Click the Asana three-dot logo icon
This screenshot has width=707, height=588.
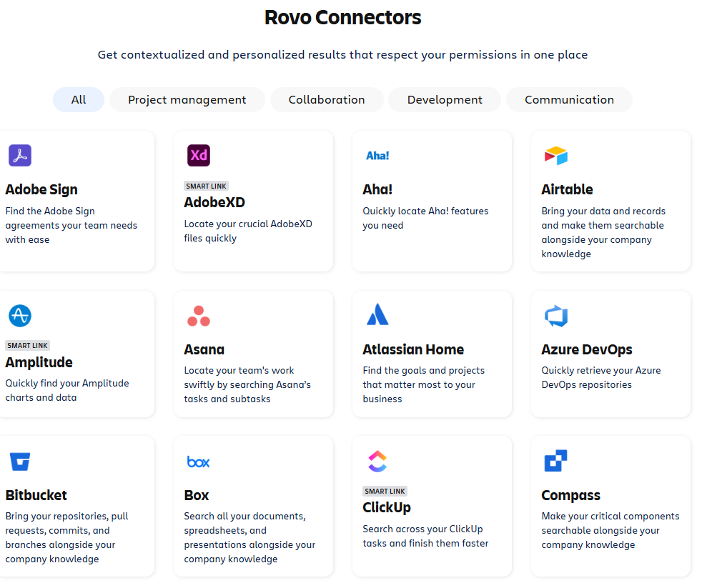pos(199,316)
